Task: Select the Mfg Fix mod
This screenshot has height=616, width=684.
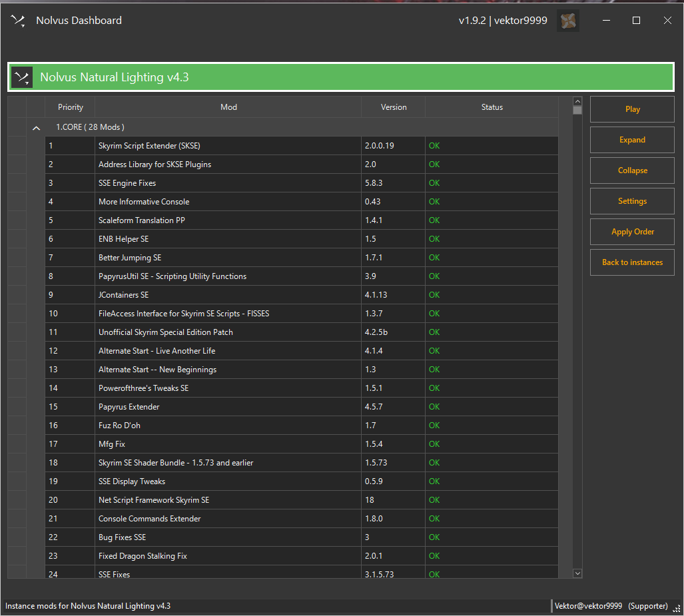Action: click(302, 444)
